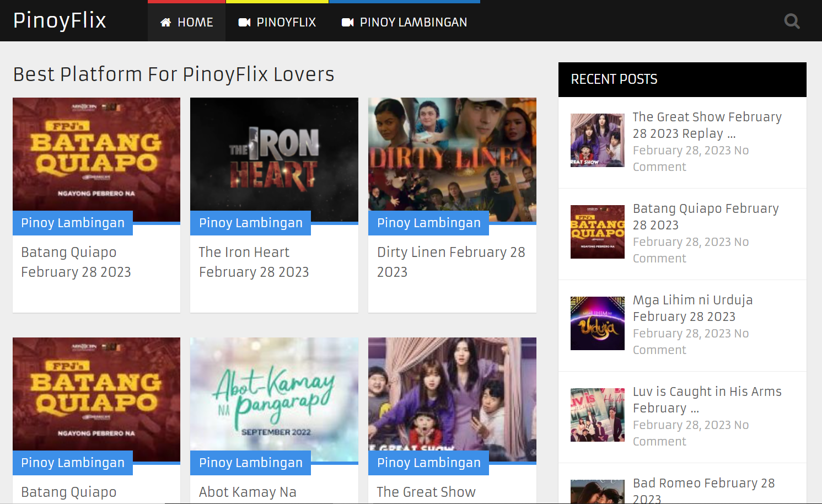This screenshot has width=822, height=504.
Task: Open the PINOYFLIX menu item
Action: [277, 22]
